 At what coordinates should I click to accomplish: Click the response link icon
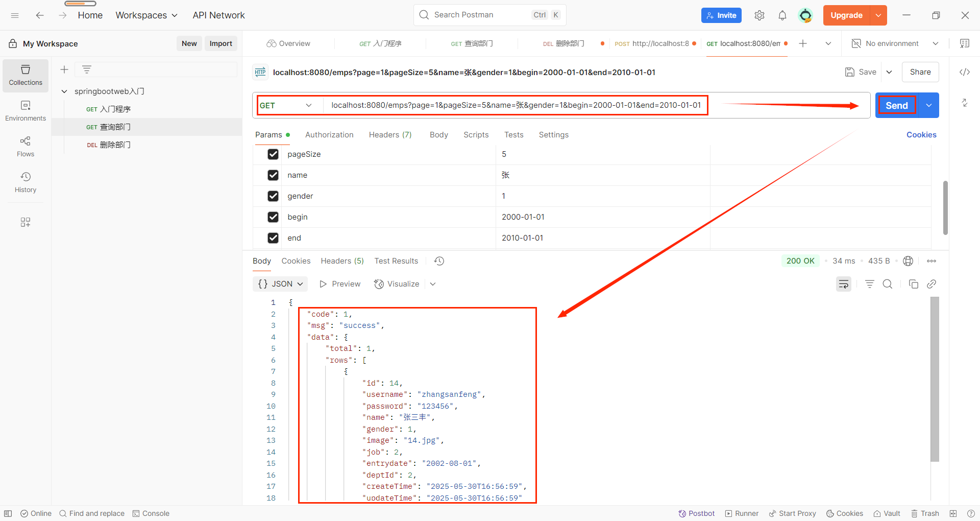(x=932, y=284)
